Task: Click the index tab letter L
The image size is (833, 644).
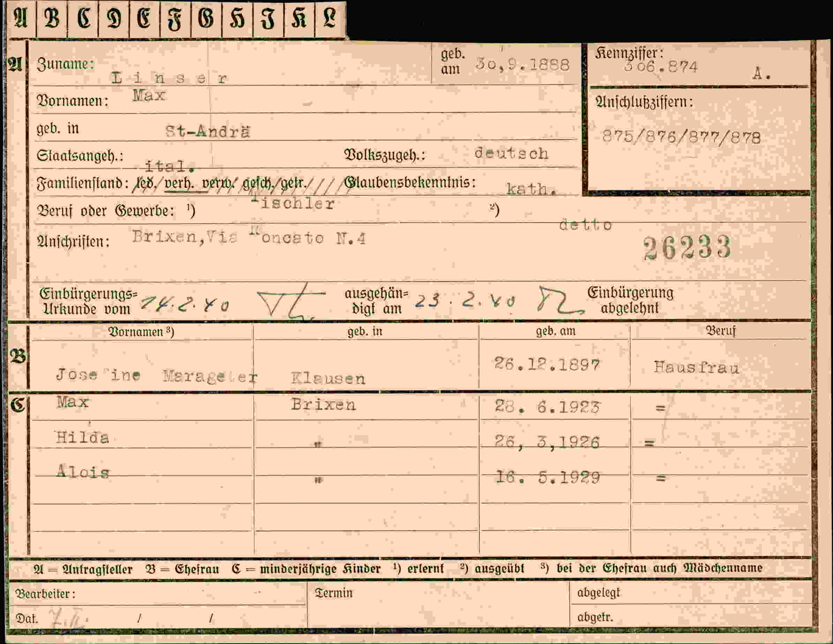Action: (330, 18)
